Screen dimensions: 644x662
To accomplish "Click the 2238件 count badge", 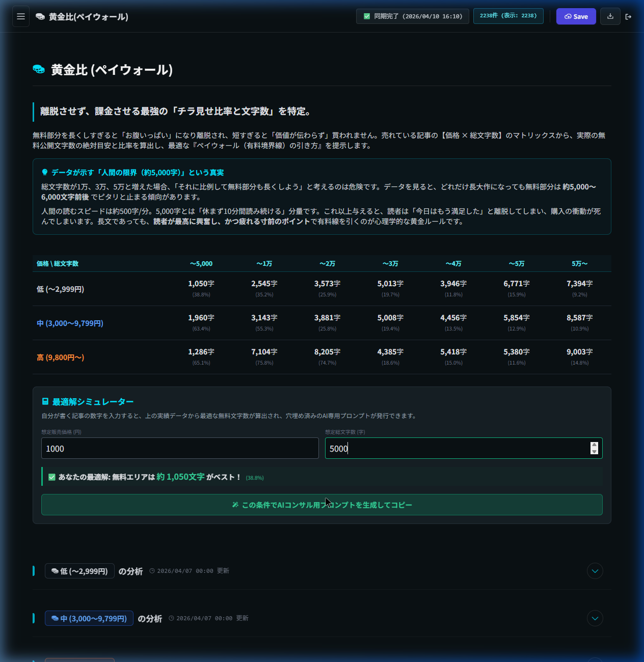I will (508, 16).
